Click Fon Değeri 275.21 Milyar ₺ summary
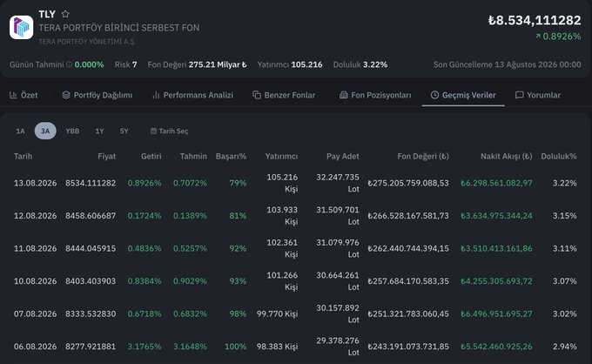 tap(197, 64)
